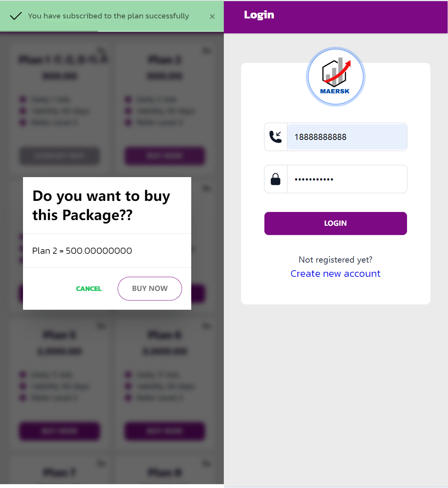Click the success checkmark icon in the notification
The width and height of the screenshot is (448, 488).
click(x=16, y=16)
